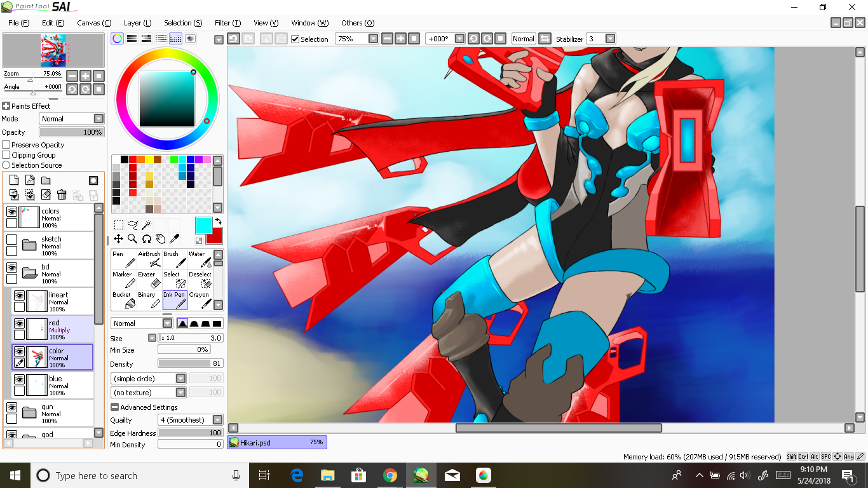
Task: Click the layer Opacity 100% slider
Action: point(71,132)
